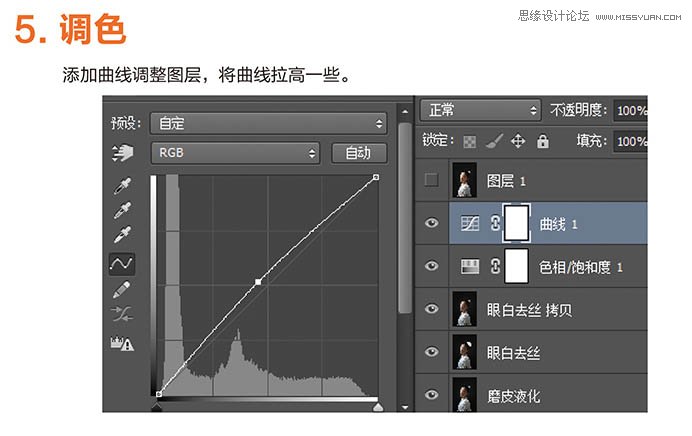The image size is (692, 436).
Task: Click the white input slider triangle under curve
Action: click(378, 406)
